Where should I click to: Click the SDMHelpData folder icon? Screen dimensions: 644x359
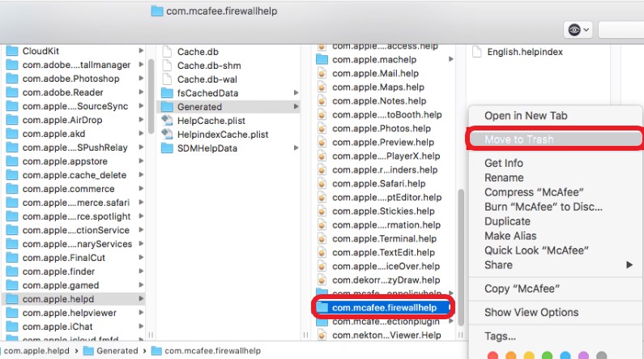coord(167,147)
